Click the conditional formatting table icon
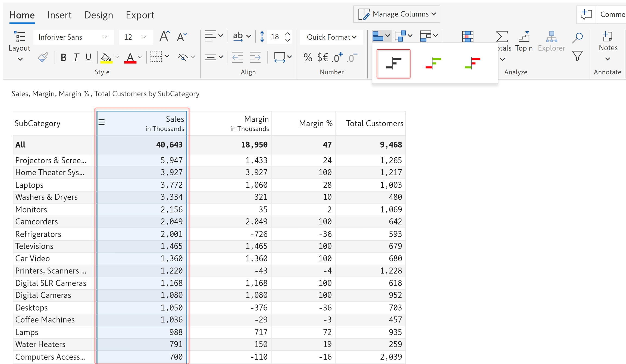 [x=468, y=36]
